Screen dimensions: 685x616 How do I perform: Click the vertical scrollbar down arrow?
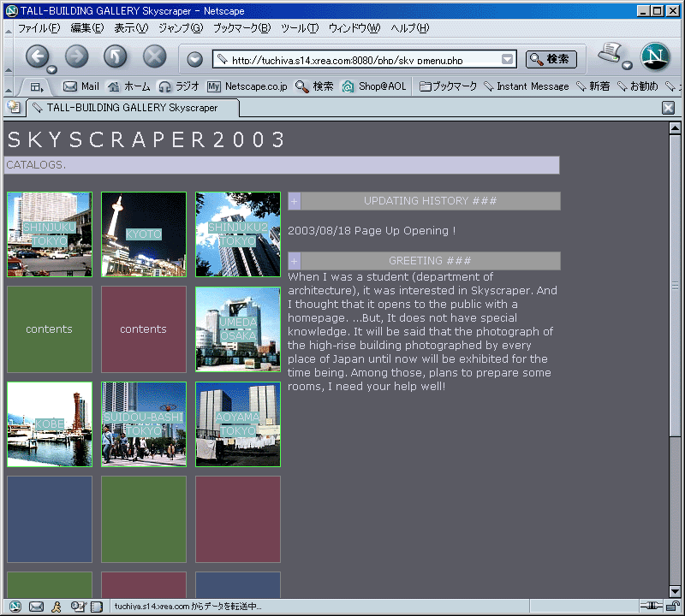click(675, 591)
